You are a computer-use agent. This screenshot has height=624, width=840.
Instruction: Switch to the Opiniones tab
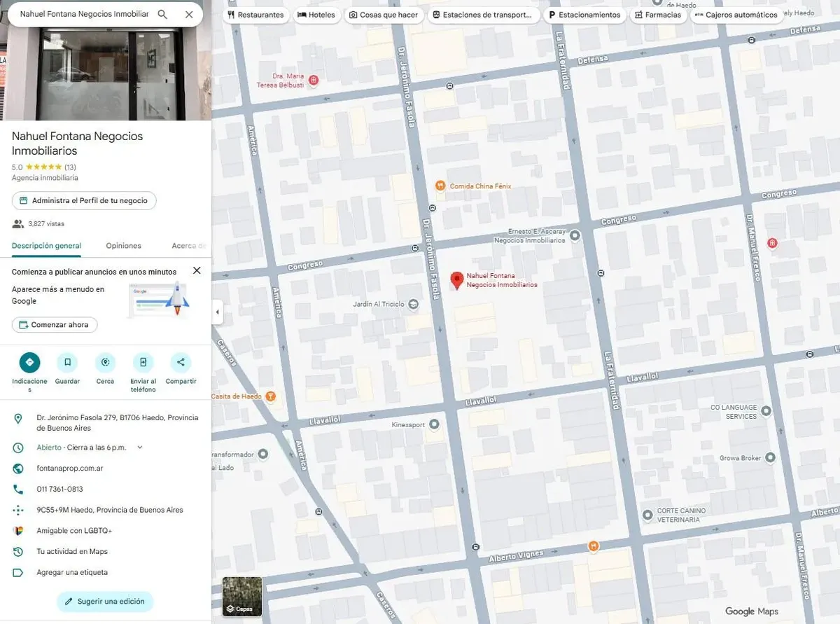[123, 246]
